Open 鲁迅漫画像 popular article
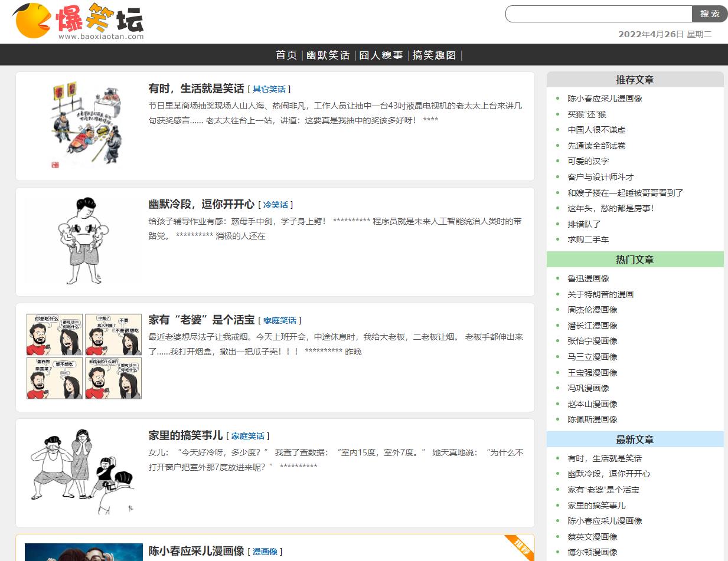 click(588, 278)
